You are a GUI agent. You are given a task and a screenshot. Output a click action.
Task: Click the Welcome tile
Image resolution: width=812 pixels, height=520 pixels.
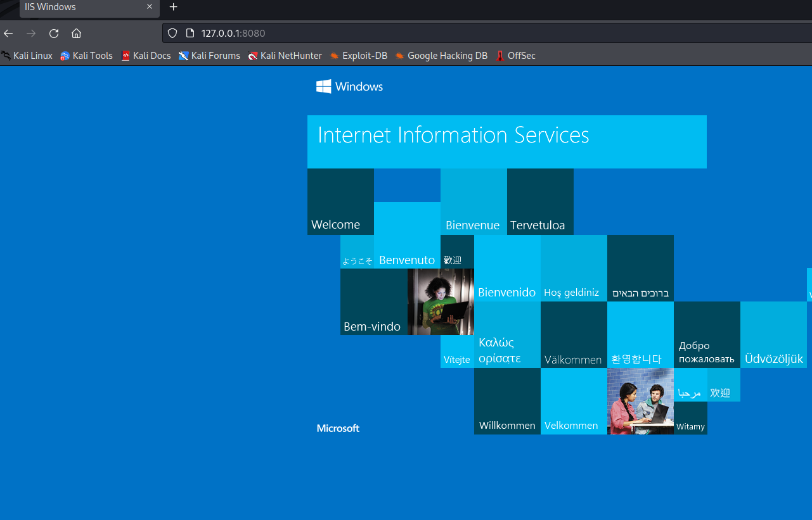pos(340,201)
